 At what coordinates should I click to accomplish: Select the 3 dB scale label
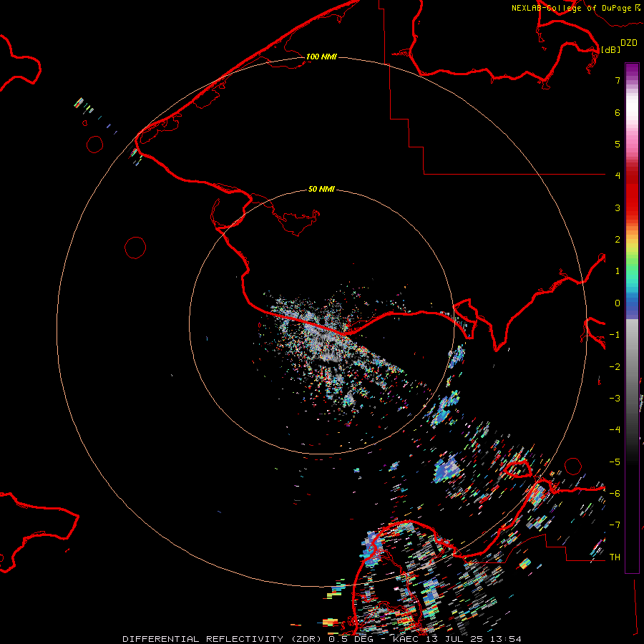618,208
